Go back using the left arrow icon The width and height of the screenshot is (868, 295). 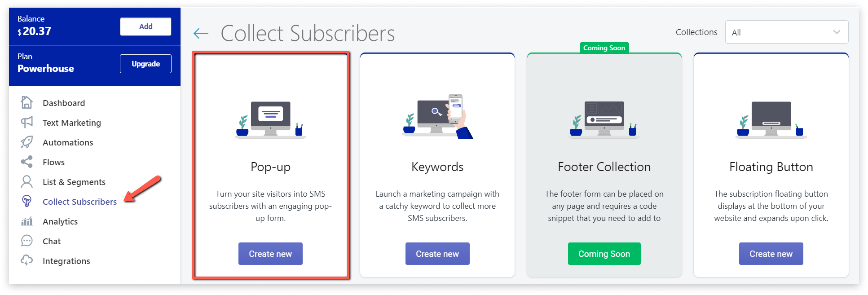[x=201, y=33]
